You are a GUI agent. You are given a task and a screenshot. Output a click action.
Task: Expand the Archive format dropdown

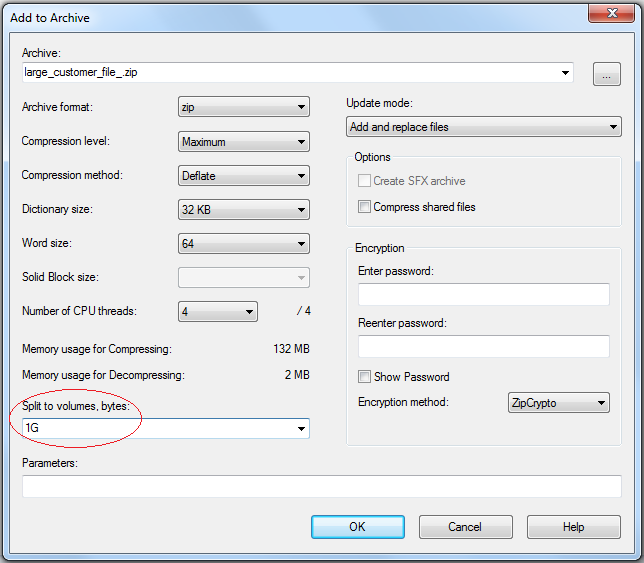tap(244, 107)
